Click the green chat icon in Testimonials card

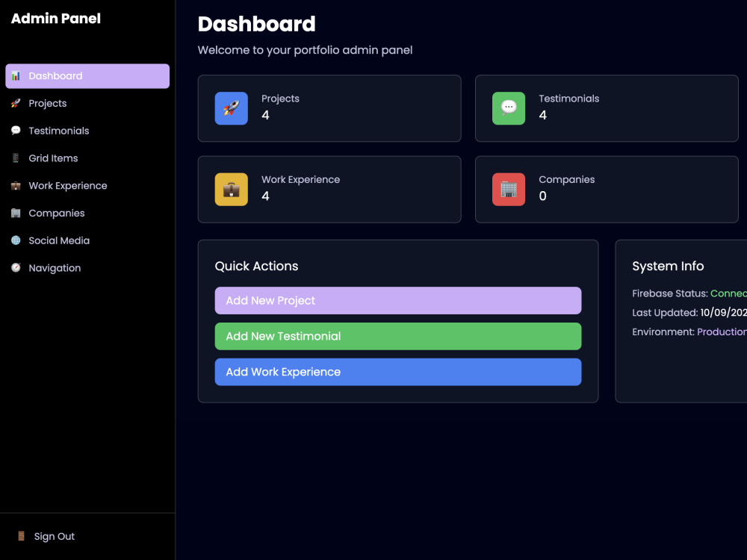coord(508,108)
